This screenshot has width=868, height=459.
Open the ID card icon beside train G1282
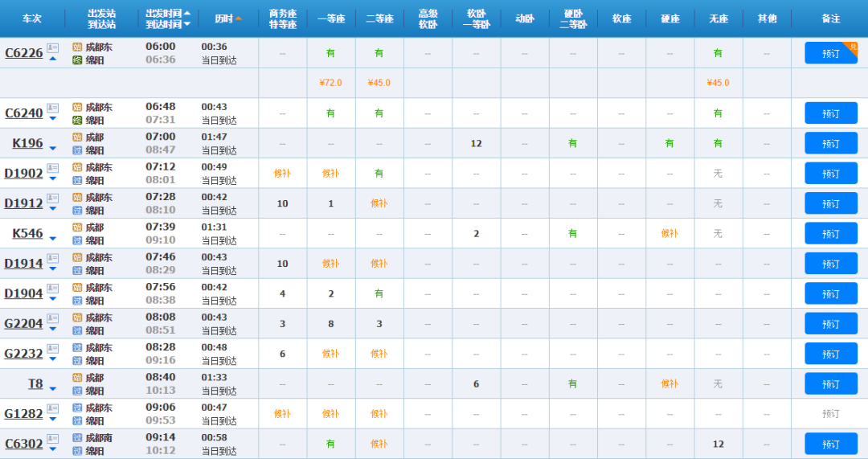coord(52,408)
